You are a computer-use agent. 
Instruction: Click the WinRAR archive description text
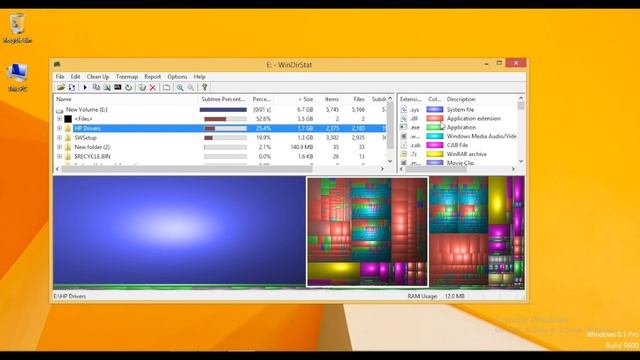click(467, 154)
